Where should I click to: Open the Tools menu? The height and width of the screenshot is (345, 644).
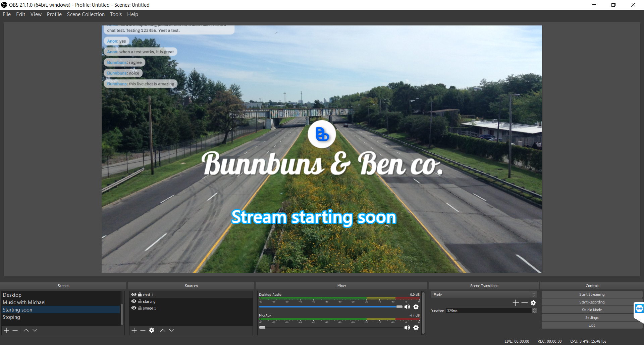coord(116,14)
